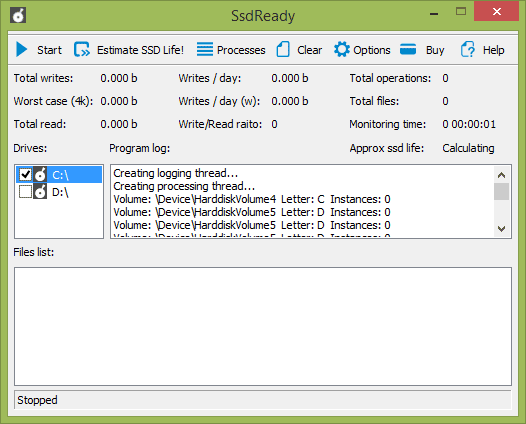Image resolution: width=526 pixels, height=424 pixels.
Task: Click the 'Total files:' label
Action: [x=374, y=101]
